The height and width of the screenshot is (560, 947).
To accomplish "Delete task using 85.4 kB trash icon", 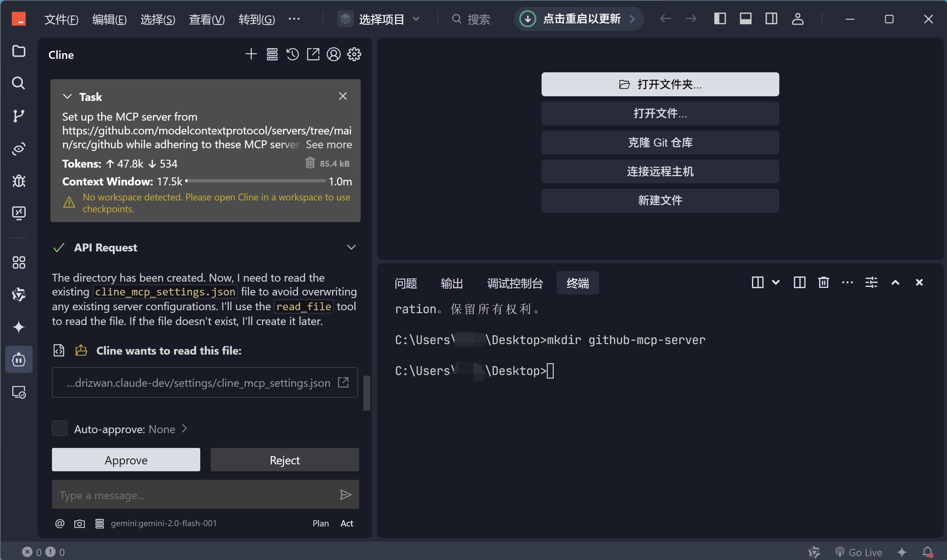I will click(310, 163).
